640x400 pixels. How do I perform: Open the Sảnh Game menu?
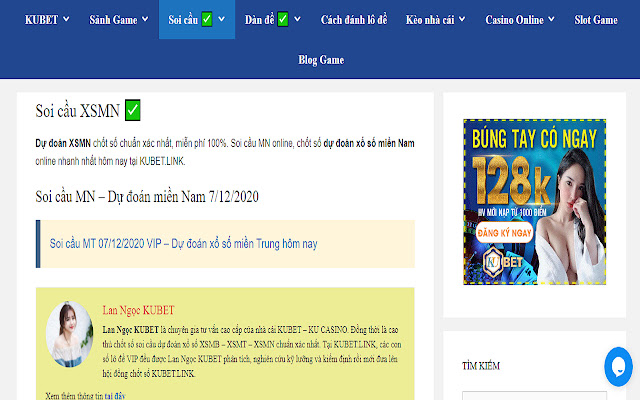113,20
